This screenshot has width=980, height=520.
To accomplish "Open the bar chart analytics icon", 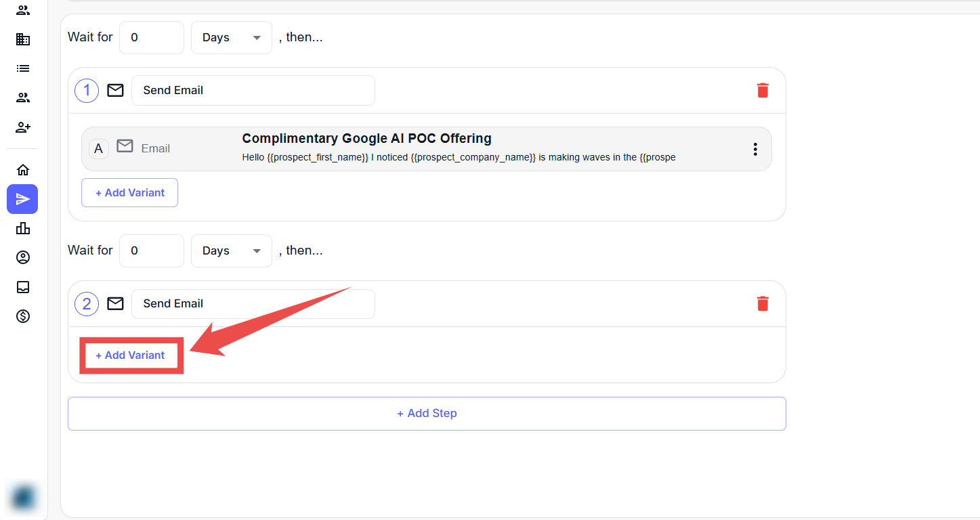I will (23, 228).
